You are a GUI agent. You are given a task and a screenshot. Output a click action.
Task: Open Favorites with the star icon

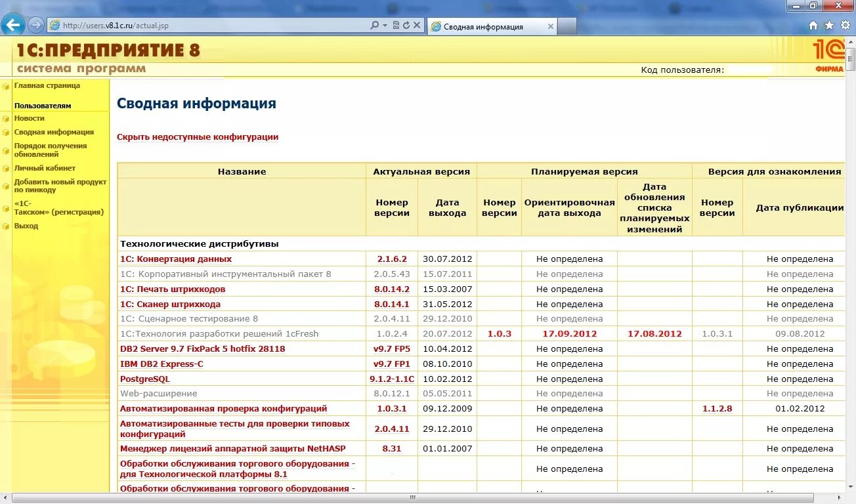829,26
